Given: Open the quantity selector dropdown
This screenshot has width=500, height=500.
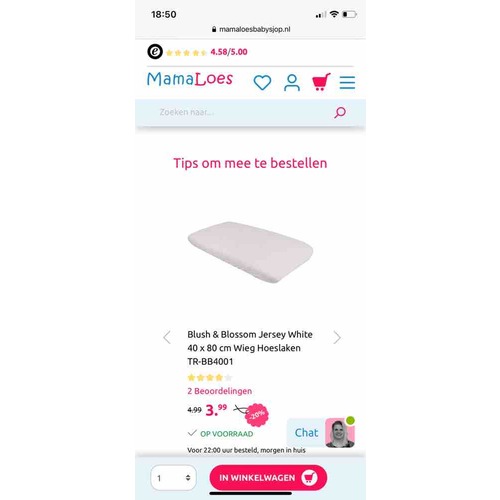Looking at the screenshot, I should (173, 478).
